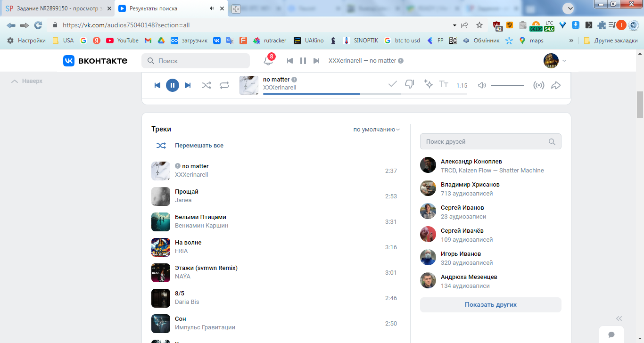644x343 pixels.
Task: Click top bar pause button
Action: coord(303,61)
